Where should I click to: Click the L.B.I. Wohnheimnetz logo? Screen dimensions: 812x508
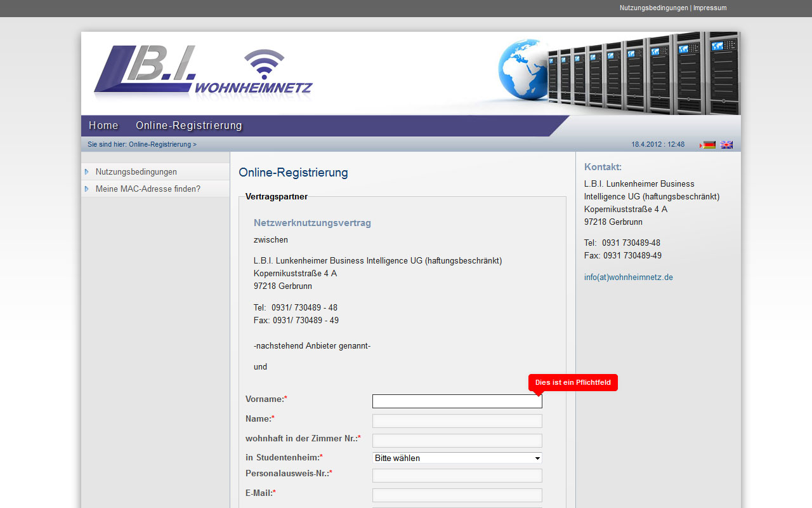pyautogui.click(x=203, y=72)
